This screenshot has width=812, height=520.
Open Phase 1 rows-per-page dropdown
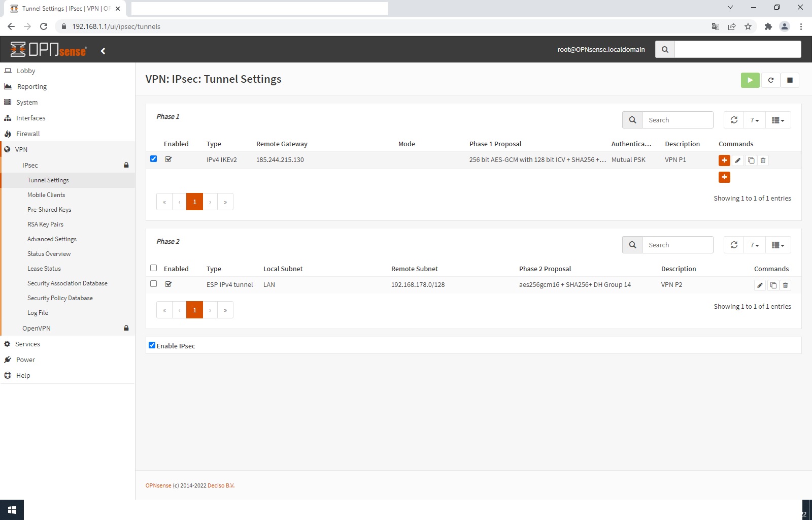755,120
